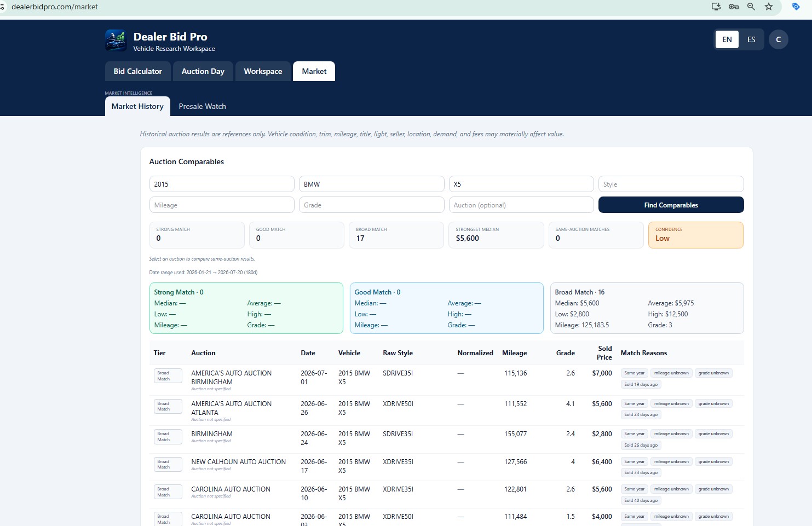This screenshot has width=812, height=526.
Task: Click the Normalized column header
Action: [x=475, y=353]
